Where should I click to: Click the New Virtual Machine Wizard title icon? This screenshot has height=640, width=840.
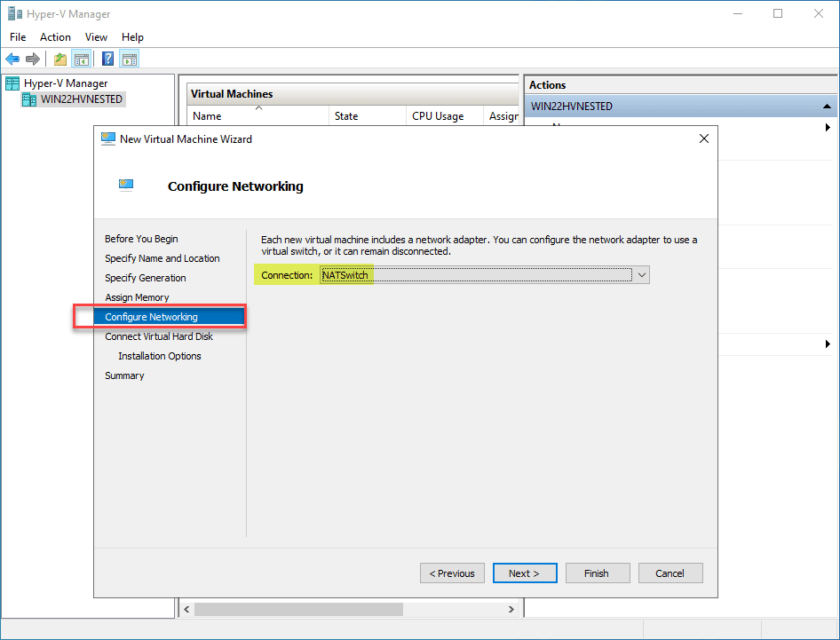[108, 138]
